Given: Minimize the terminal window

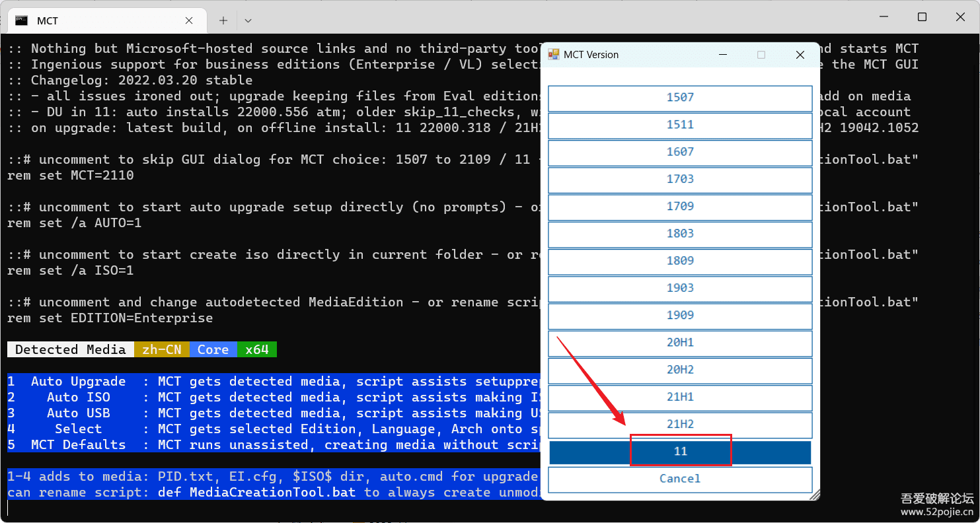Looking at the screenshot, I should pyautogui.click(x=884, y=17).
